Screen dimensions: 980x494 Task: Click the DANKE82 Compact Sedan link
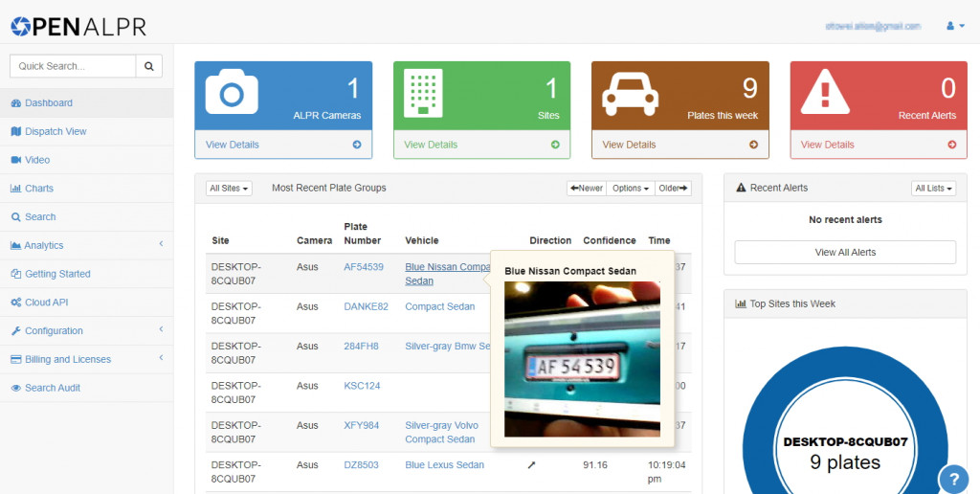click(x=440, y=306)
